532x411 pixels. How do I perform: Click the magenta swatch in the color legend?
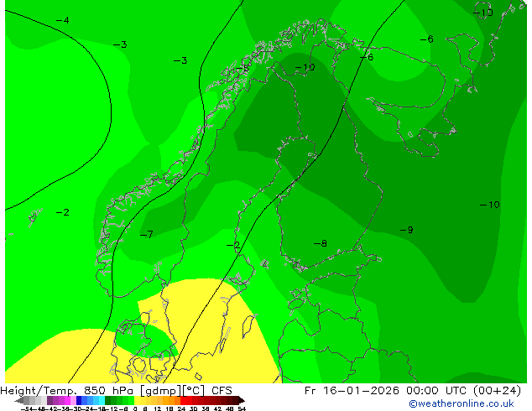(x=67, y=400)
